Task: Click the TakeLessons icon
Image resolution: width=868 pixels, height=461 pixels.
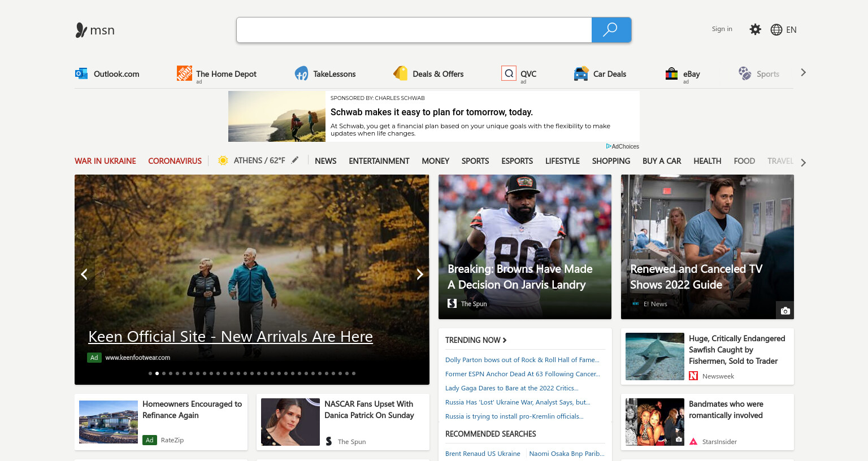Action: click(301, 73)
